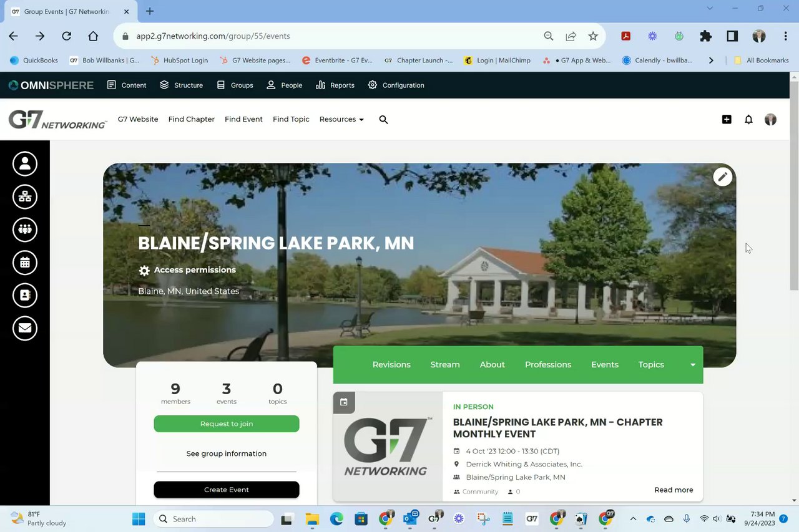
Task: Open the Groups admin menu
Action: [x=235, y=85]
